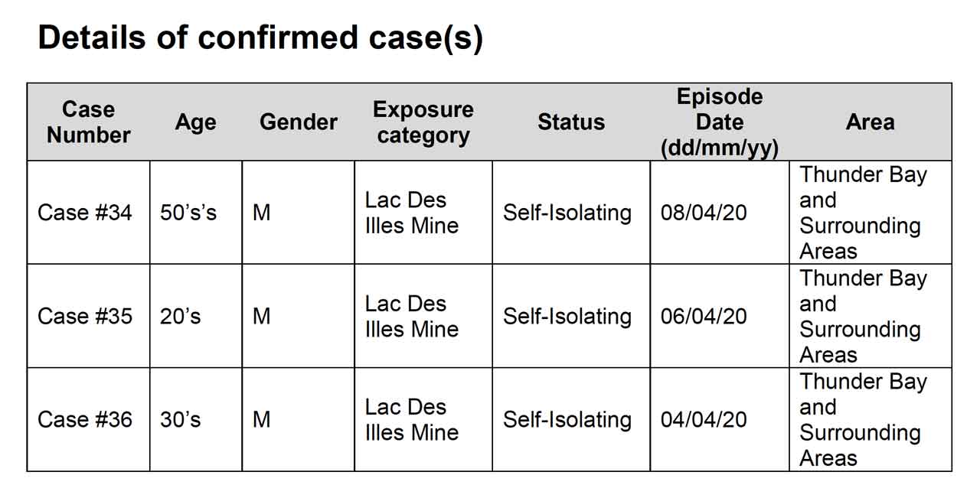Select the 'Self-Isolating' status for Case #35

(567, 316)
